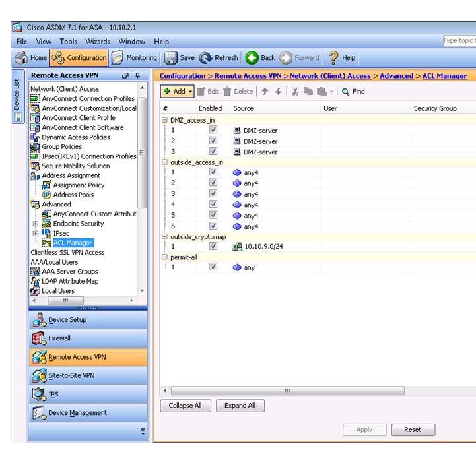Open the Add dropdown arrow
The height and width of the screenshot is (475, 476).
point(191,92)
